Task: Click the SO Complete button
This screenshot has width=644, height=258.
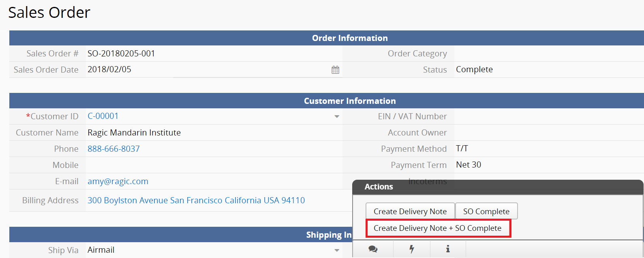Action: 486,211
